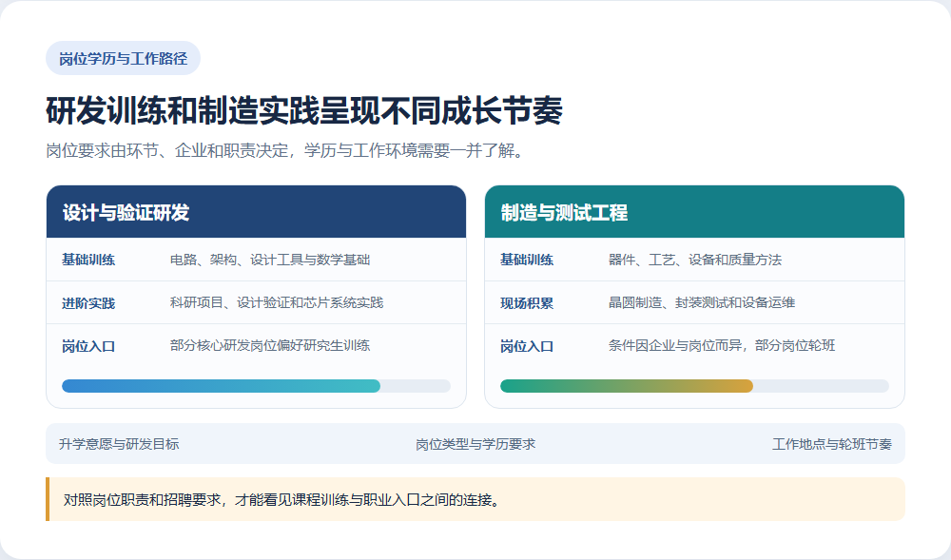Click the 工作地点与轮班节奏 item

(831, 444)
